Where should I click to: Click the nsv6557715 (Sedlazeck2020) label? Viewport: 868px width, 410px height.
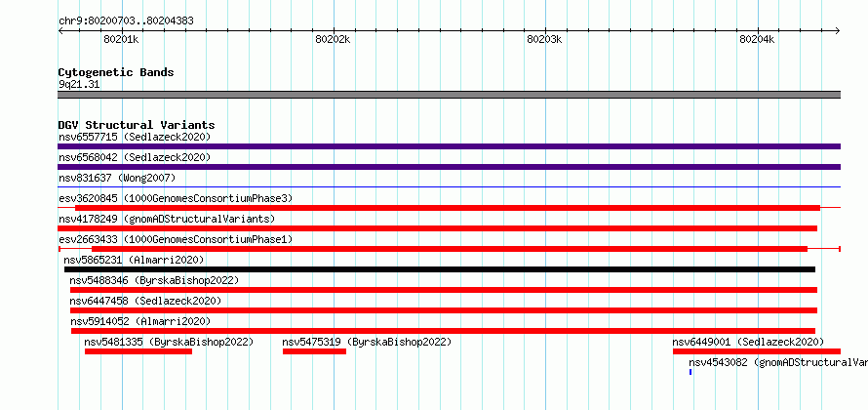point(135,137)
